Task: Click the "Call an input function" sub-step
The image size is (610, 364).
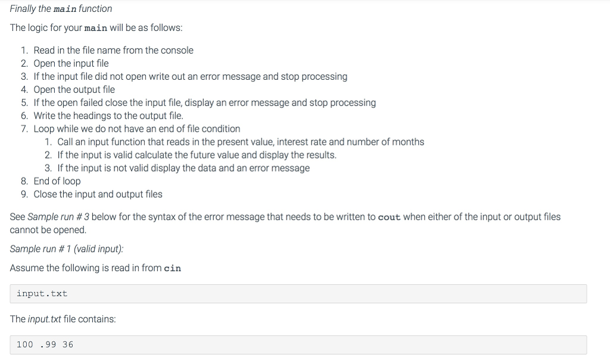Action: 241,142
